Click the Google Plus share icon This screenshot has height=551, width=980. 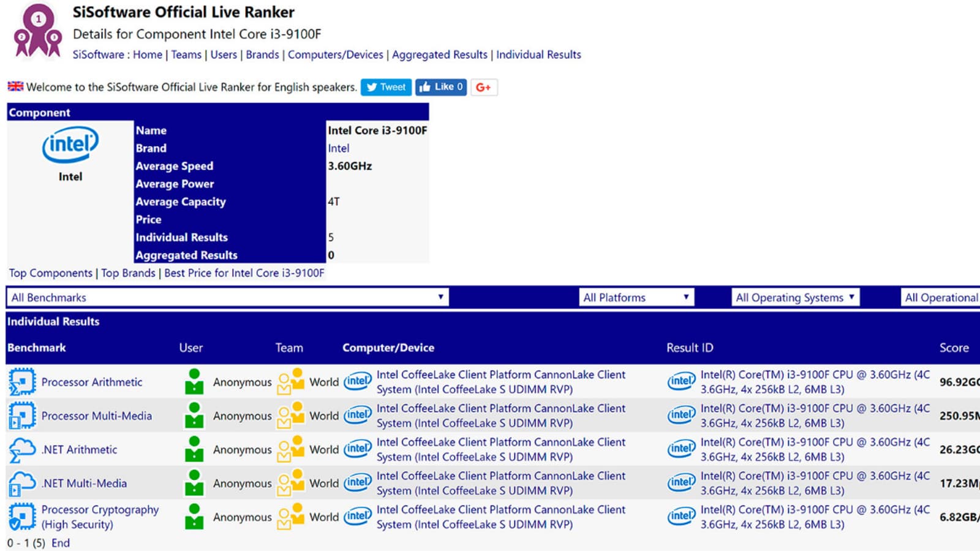point(484,88)
